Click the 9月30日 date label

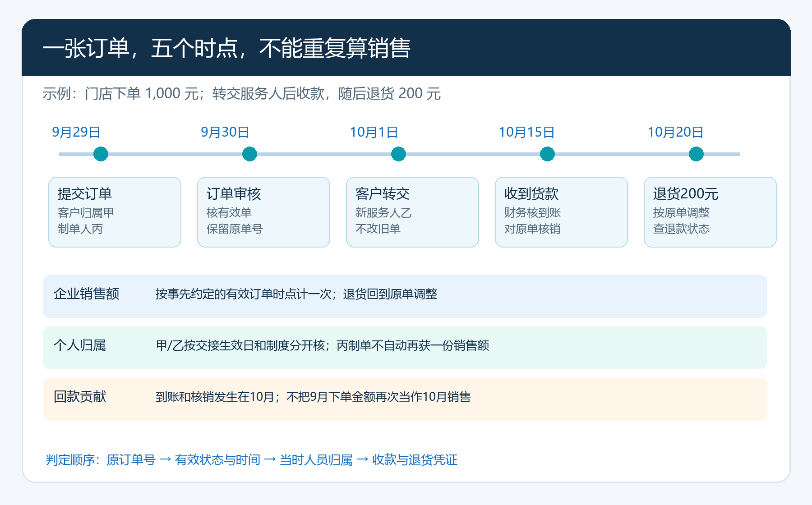[x=225, y=132]
